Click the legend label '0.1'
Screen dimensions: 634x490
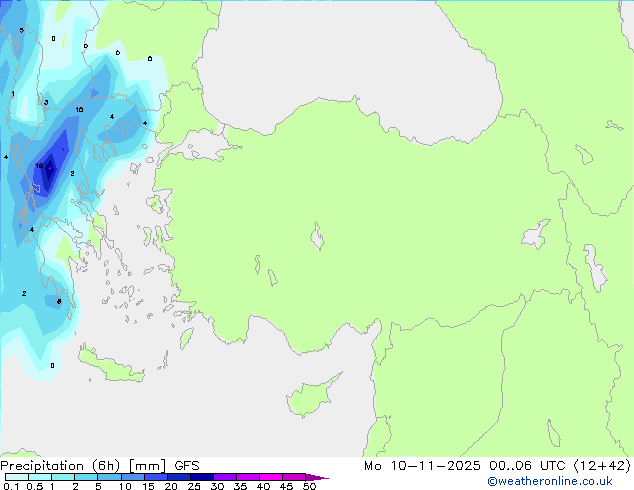point(11,486)
